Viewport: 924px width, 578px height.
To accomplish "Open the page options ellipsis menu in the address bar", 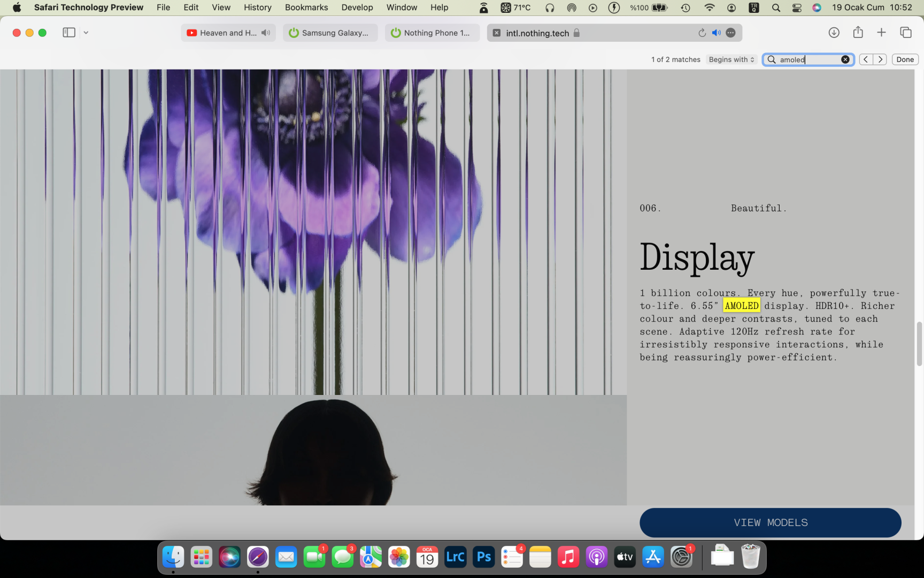I will tap(731, 33).
